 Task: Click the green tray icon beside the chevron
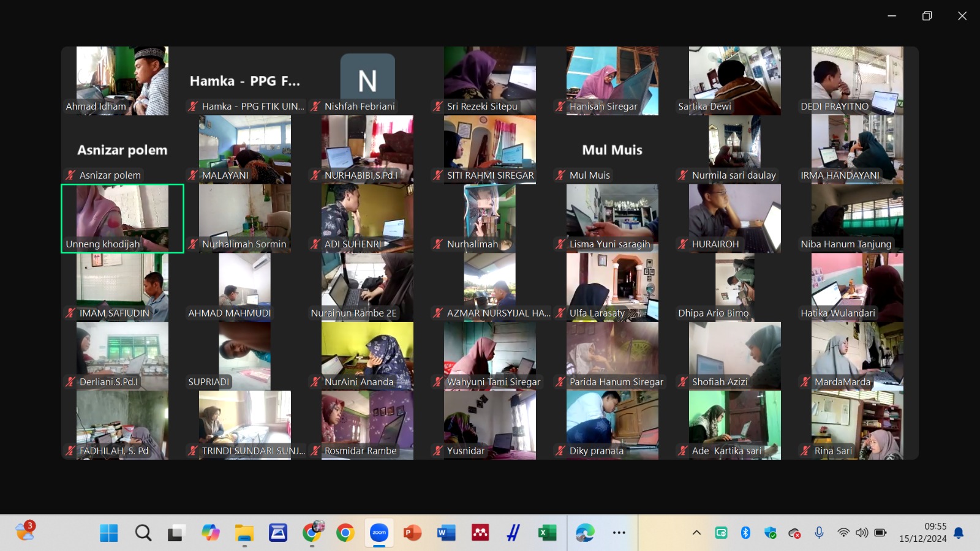click(721, 533)
